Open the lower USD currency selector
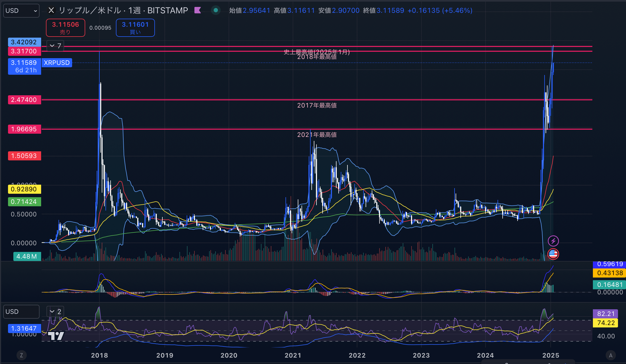This screenshot has width=626, height=364. tap(21, 312)
